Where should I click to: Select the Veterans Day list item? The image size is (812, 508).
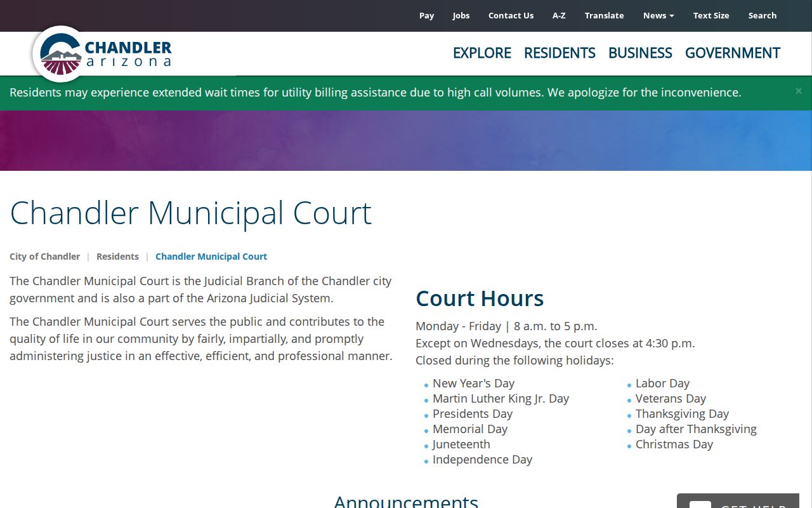click(x=671, y=399)
